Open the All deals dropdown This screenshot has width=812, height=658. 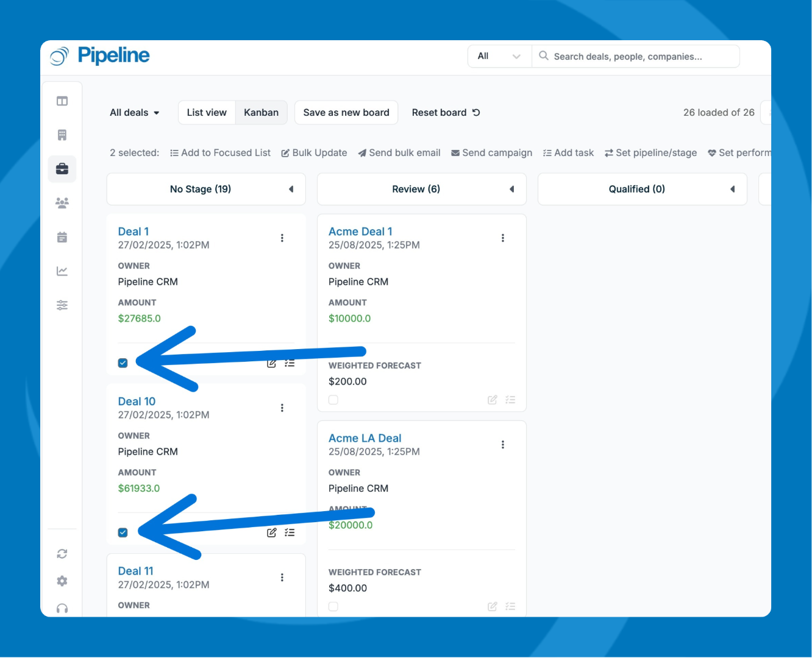pyautogui.click(x=135, y=113)
